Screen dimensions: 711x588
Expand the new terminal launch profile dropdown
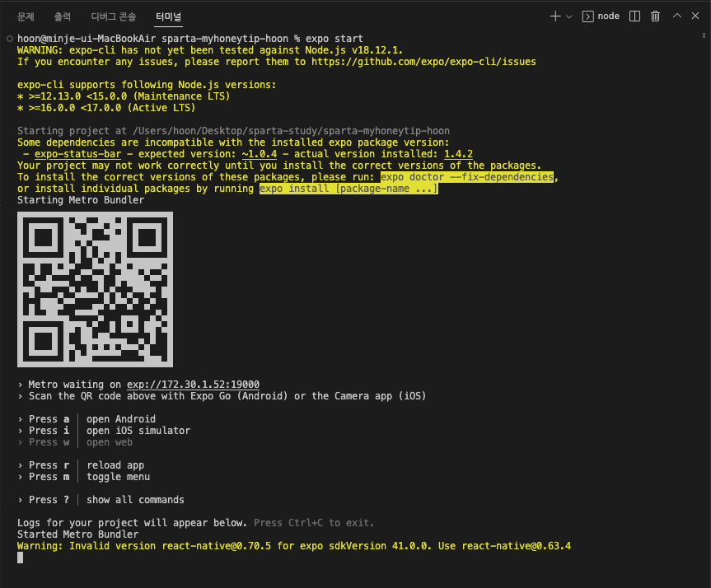[x=569, y=16]
